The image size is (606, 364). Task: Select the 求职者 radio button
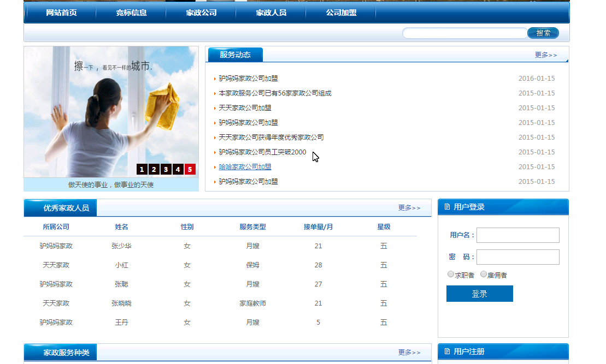[x=451, y=274]
